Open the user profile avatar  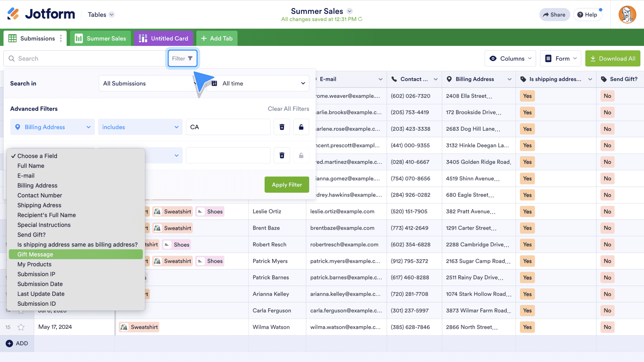tap(627, 14)
